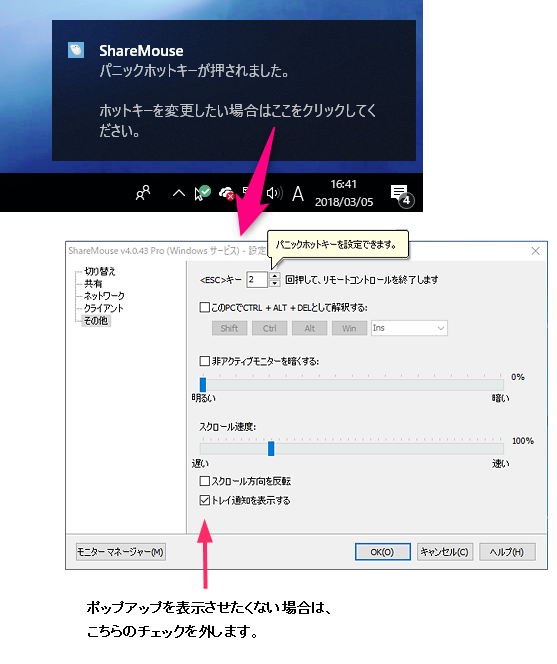Open モニター マネージャー(M) button
This screenshot has height=664, width=557.
click(x=121, y=552)
